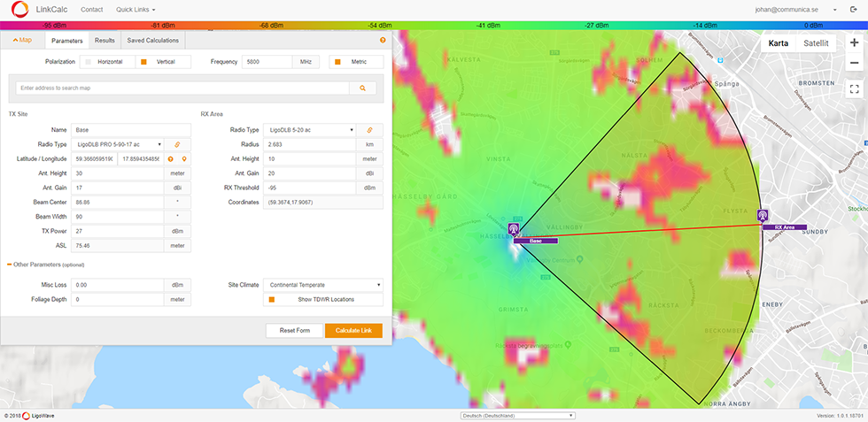
Task: Click the Base tower marker on the map
Action: tap(514, 228)
